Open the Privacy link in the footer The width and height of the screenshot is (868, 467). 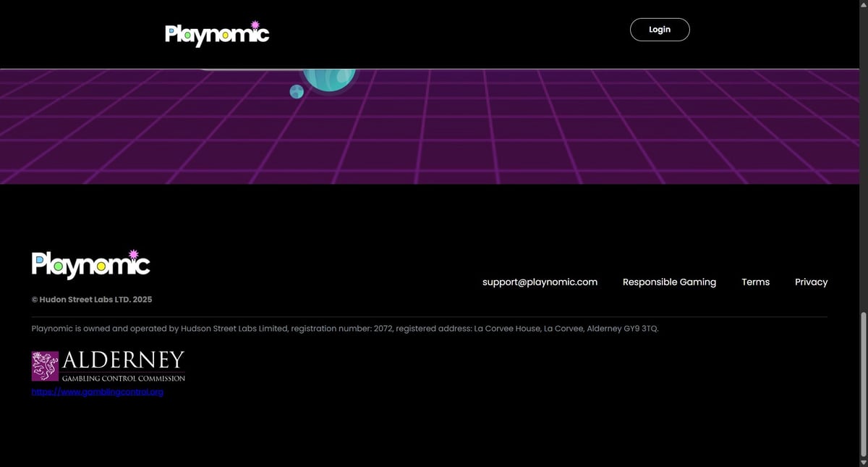tap(811, 282)
